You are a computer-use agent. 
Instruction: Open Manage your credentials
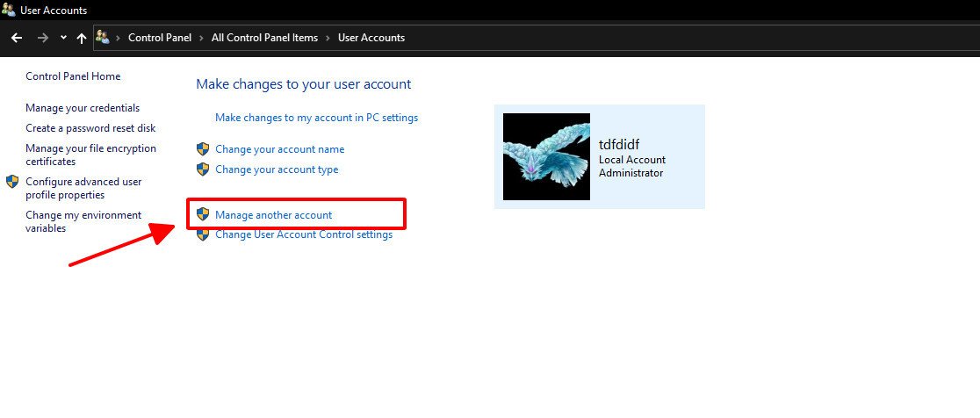point(83,108)
